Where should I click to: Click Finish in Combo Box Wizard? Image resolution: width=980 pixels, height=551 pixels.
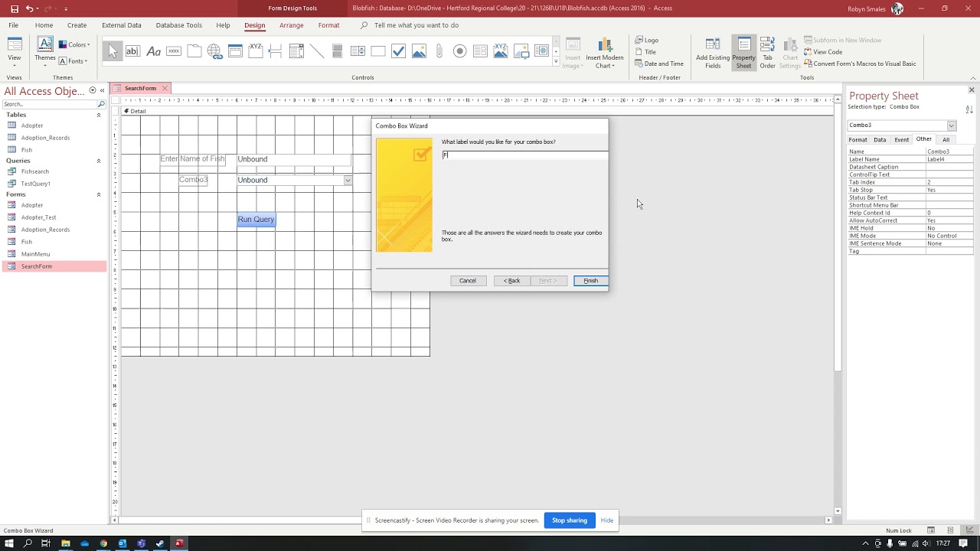(x=590, y=281)
